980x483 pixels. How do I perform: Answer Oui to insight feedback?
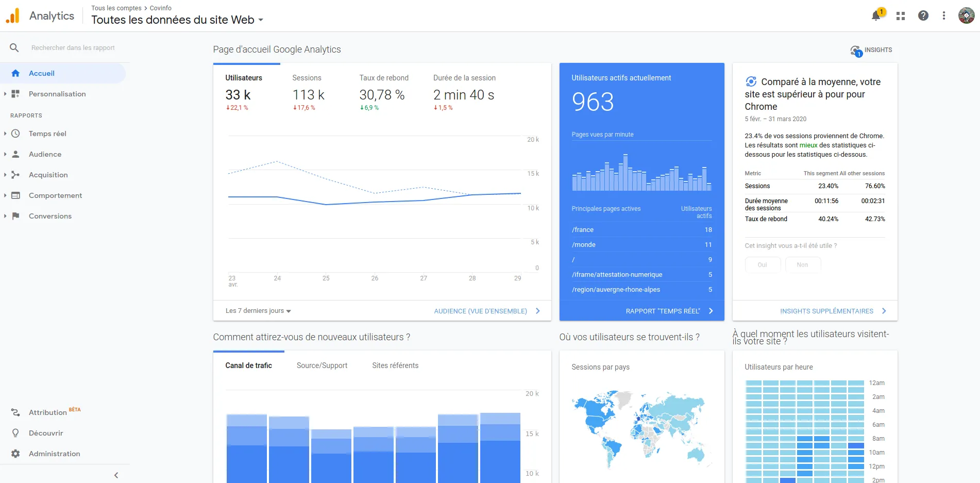click(762, 265)
